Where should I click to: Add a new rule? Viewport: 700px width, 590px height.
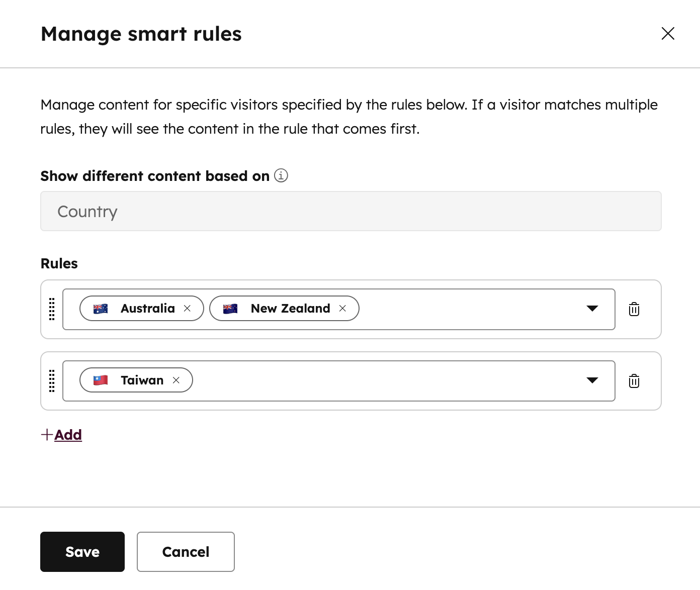pyautogui.click(x=61, y=435)
